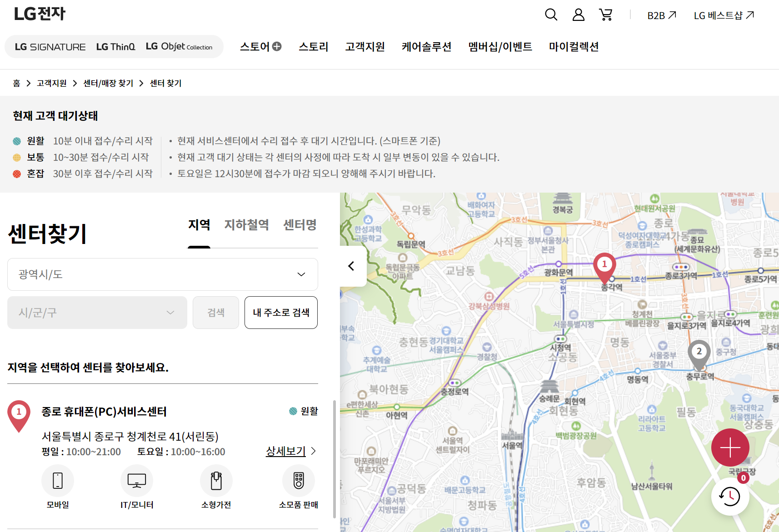Click list pin 1 beside 종로 center

pos(19,415)
